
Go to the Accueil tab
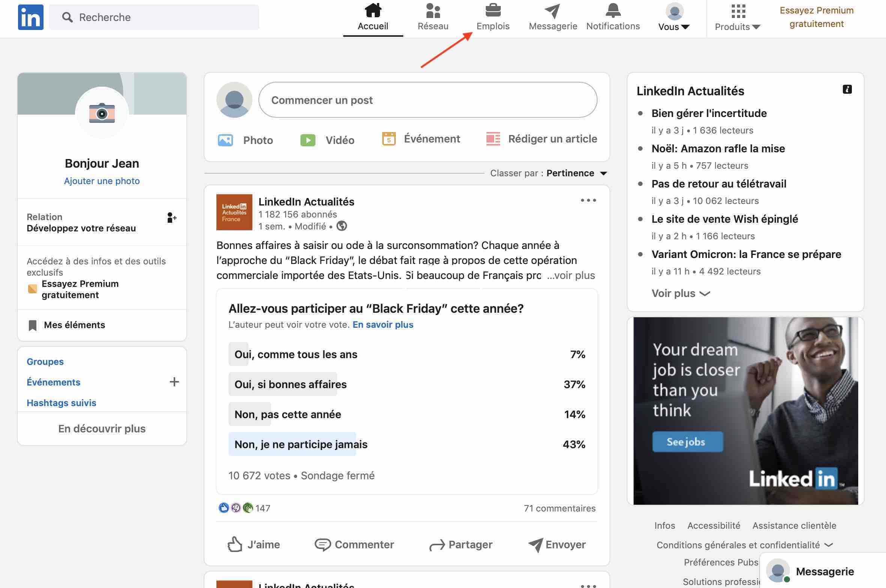click(x=373, y=17)
